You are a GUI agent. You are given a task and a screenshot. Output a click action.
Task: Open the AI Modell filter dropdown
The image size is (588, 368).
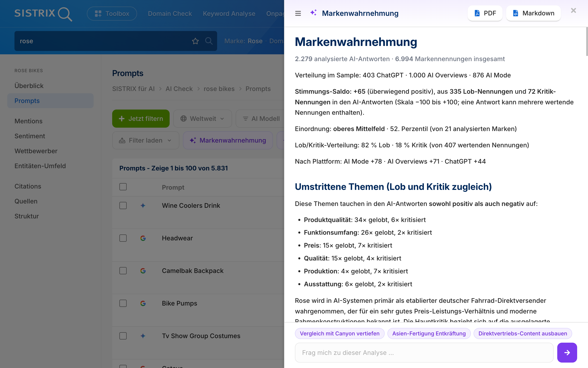pos(260,119)
